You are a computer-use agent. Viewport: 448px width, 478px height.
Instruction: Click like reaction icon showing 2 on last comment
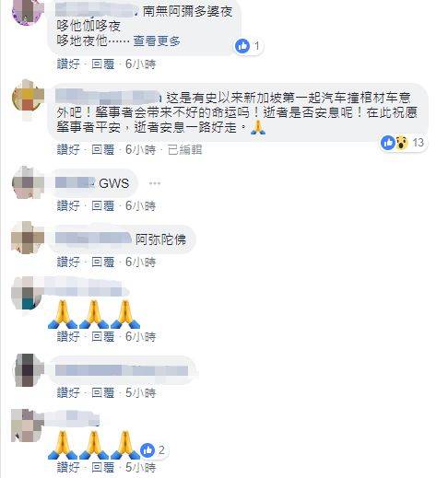coord(147,450)
